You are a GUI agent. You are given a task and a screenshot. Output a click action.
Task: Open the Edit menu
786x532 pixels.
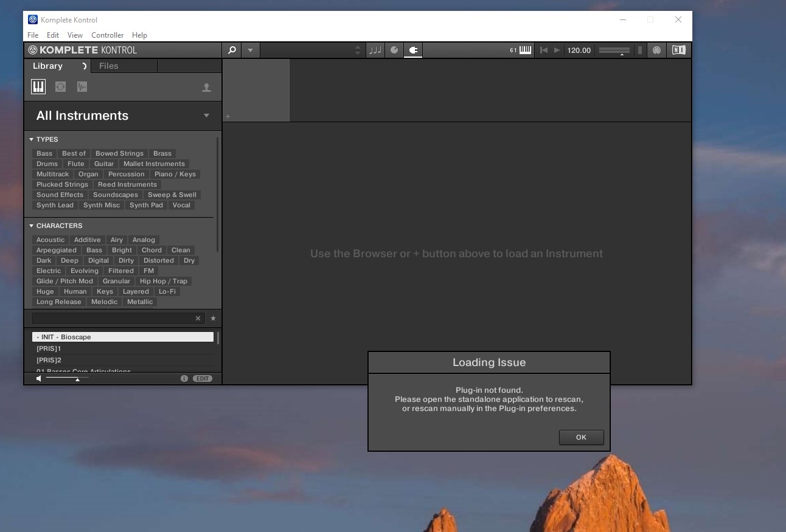(x=53, y=35)
